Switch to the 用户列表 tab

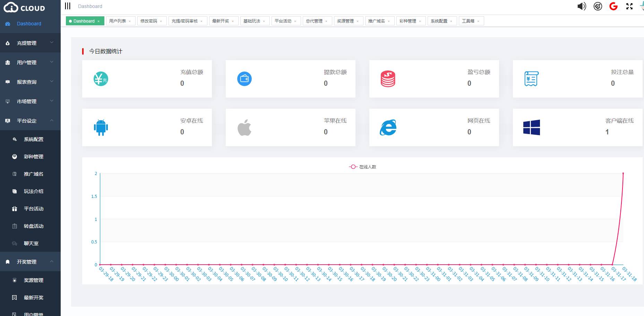pos(118,20)
